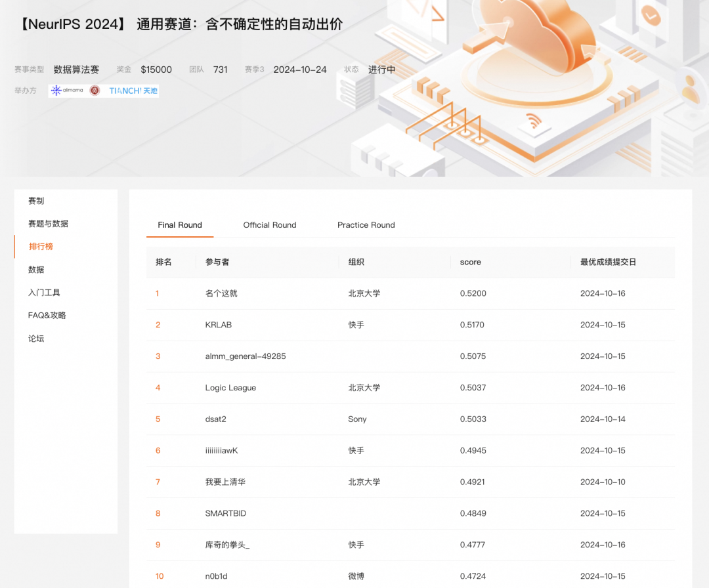Click 北京大学 in the 我要上清华 row
709x588 pixels.
364,482
